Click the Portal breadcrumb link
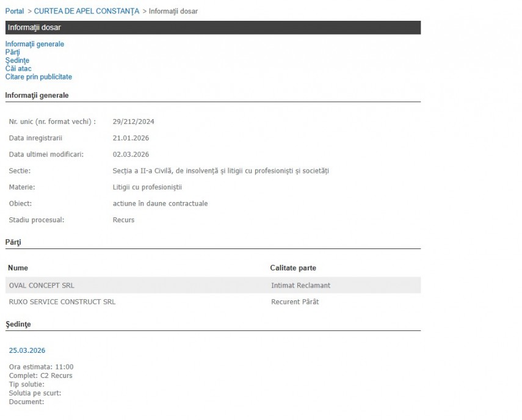Viewport: 522px width, 420px height. pos(15,11)
